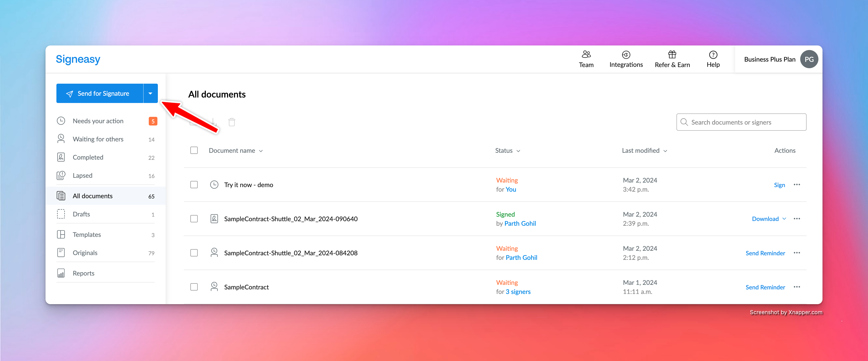Image resolution: width=868 pixels, height=361 pixels.
Task: Click the signed-document icon beside SampleContract-Shuttle_02_Mar_2024-090640
Action: [x=214, y=219]
